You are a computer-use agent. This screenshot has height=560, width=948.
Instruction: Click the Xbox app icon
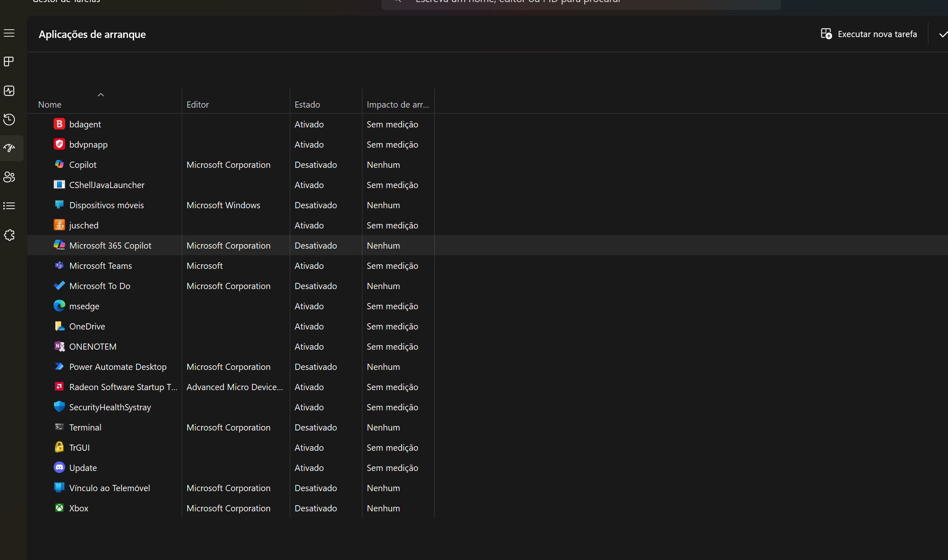tap(59, 508)
